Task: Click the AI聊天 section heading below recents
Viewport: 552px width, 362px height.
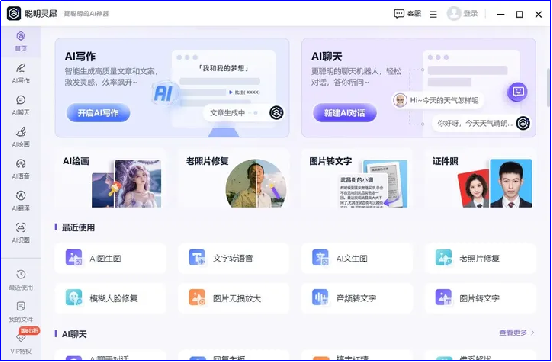Action: pyautogui.click(x=74, y=334)
